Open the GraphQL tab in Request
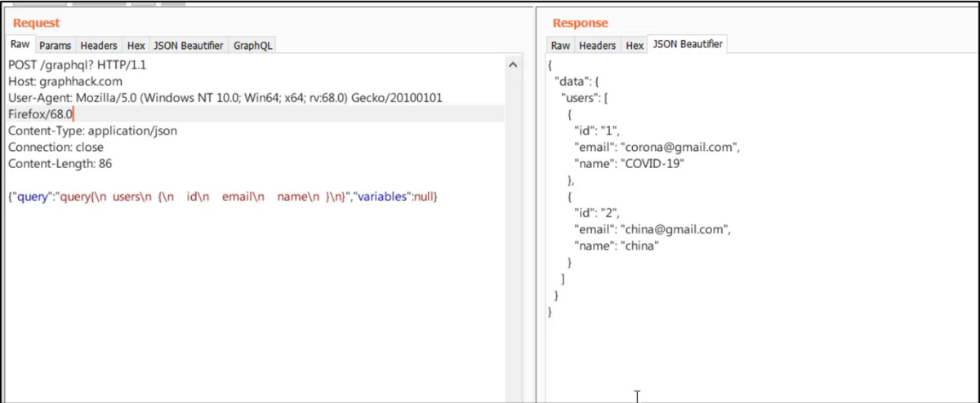This screenshot has width=980, height=403. coord(252,46)
